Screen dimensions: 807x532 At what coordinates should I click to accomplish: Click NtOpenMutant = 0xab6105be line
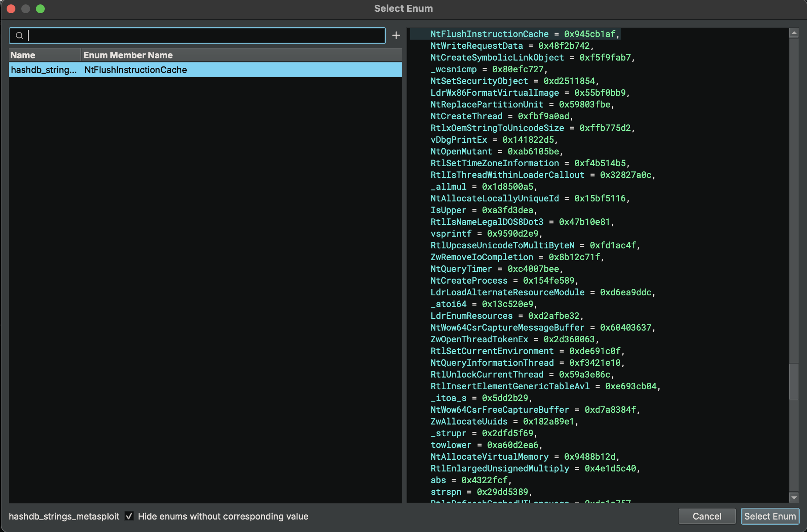coord(497,151)
